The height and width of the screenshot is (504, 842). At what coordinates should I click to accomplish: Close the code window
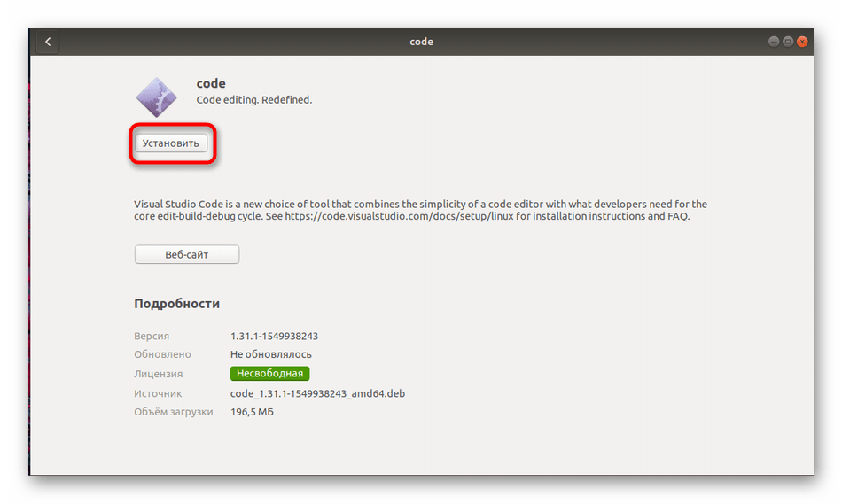point(802,42)
